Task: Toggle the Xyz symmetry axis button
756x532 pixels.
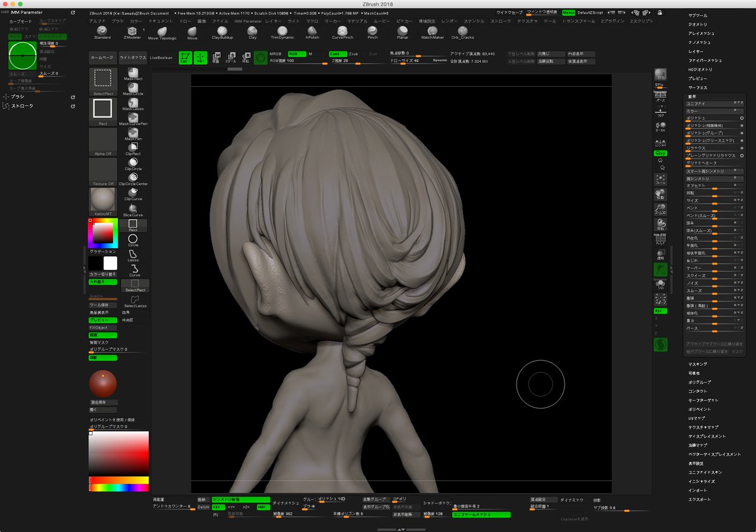Action: click(x=661, y=311)
